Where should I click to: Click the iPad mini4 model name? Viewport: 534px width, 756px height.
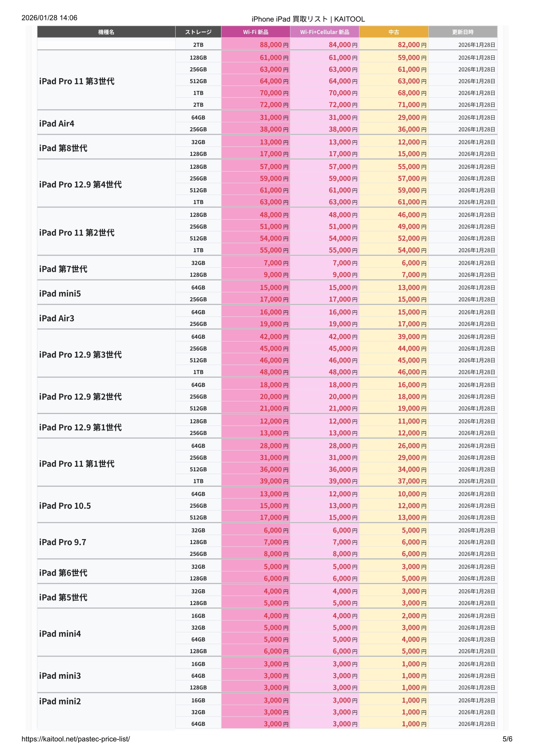(x=60, y=634)
